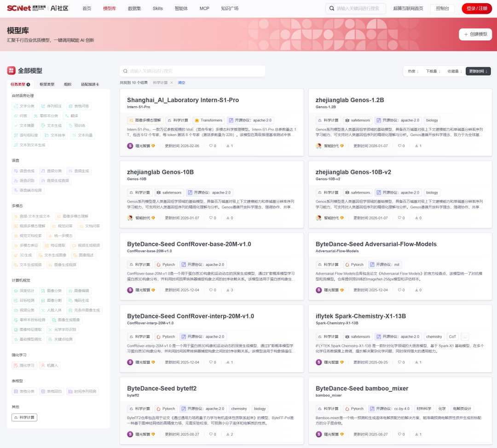The width and height of the screenshot is (497, 448).
Task: Sort models by 收藏量
Action: pos(455,71)
